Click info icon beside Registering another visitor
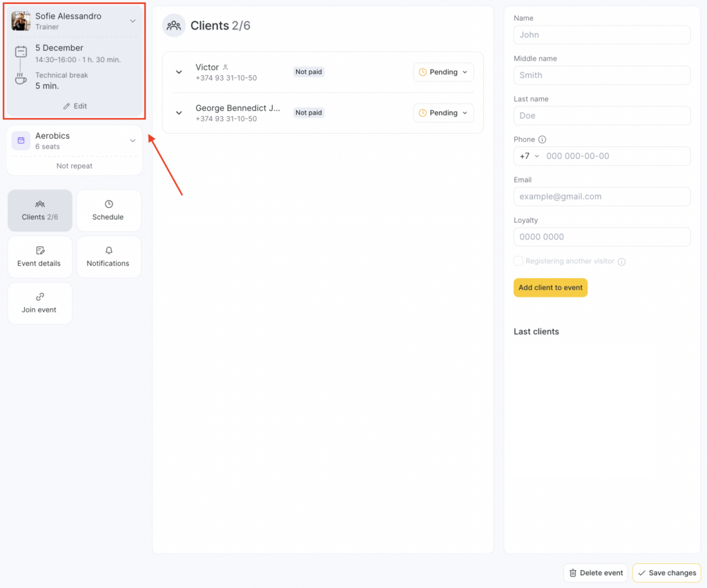Image resolution: width=707 pixels, height=588 pixels. coord(621,262)
